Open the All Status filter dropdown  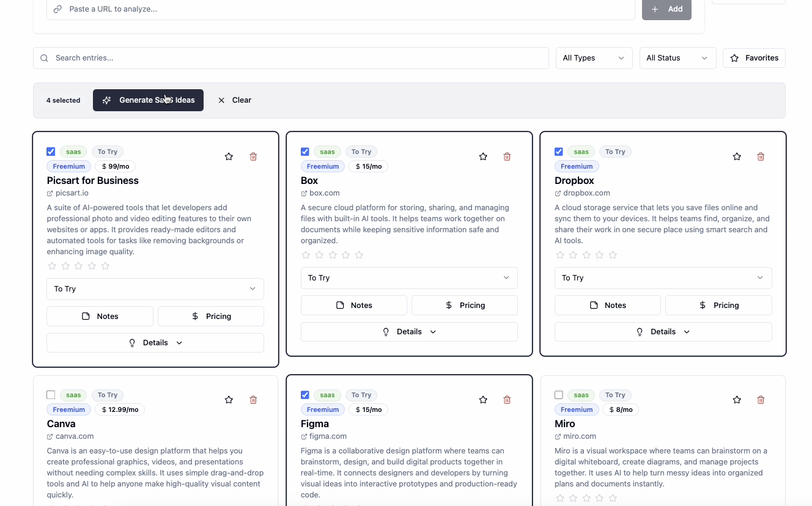pyautogui.click(x=677, y=58)
